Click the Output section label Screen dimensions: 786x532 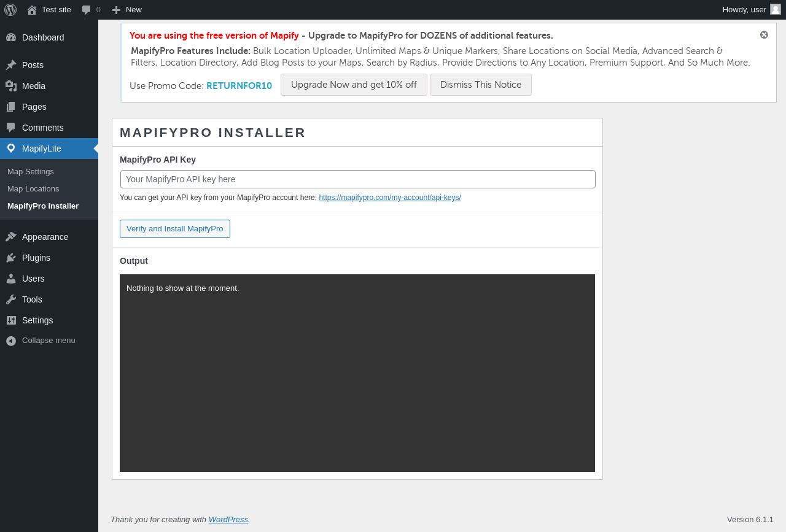134,261
